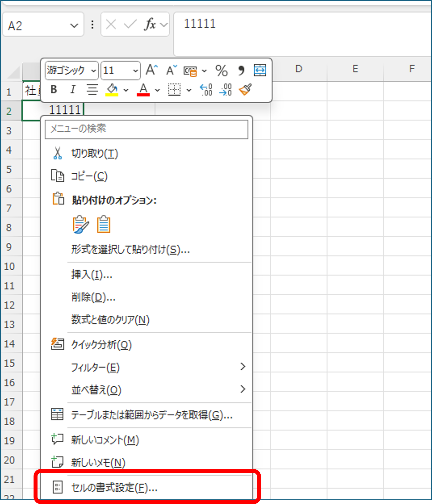Open the フィルター(E) submenu

coord(146,367)
